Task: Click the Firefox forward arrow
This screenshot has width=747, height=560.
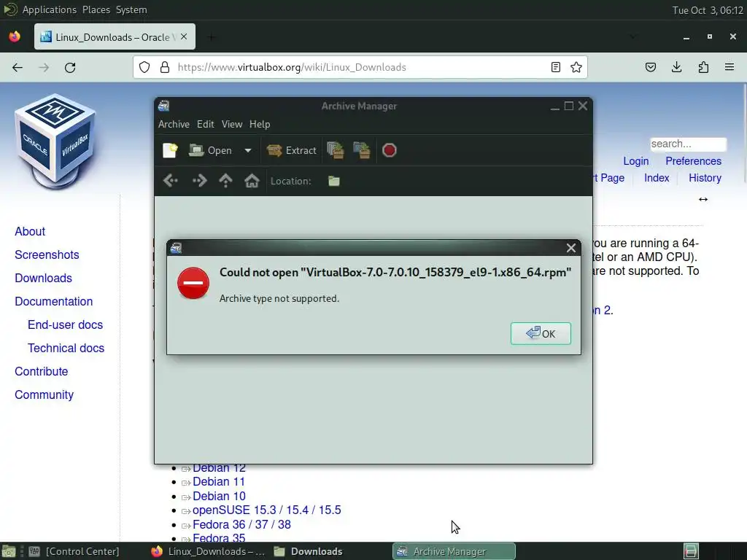Action: 44,68
